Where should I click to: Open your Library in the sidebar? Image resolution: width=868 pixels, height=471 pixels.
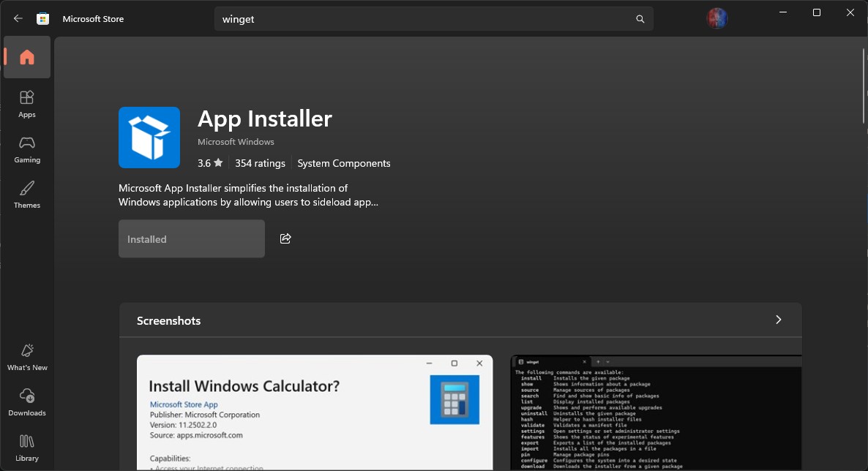(x=27, y=447)
